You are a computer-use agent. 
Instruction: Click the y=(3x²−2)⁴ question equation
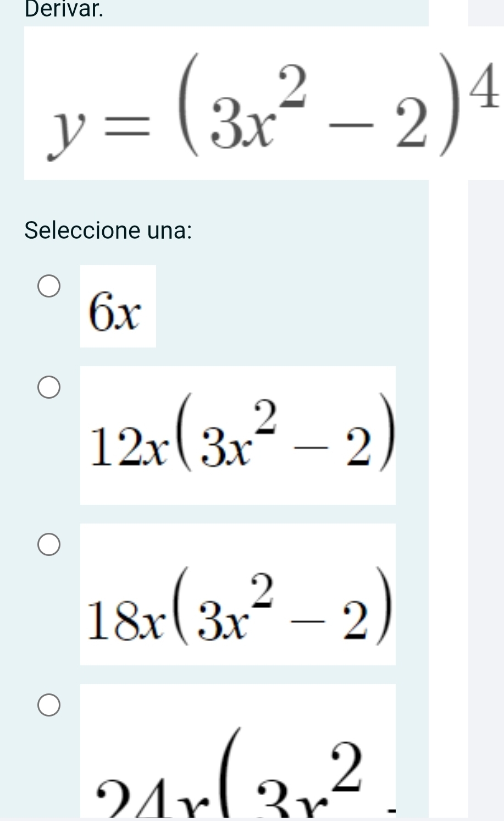[x=264, y=110]
